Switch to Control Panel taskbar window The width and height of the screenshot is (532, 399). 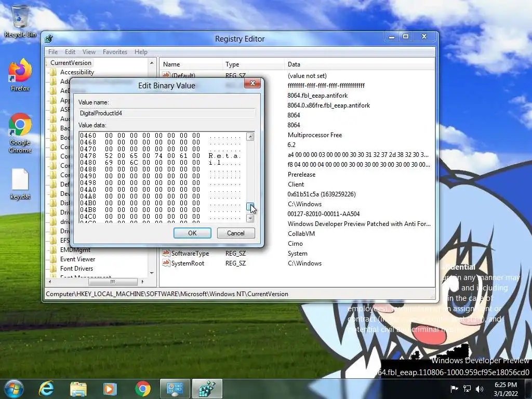point(175,389)
